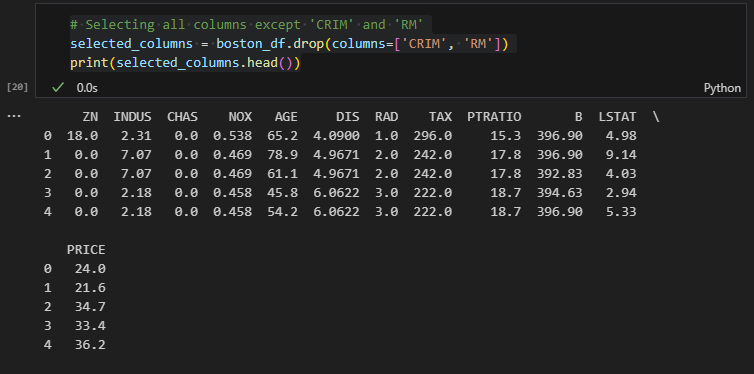Click the B value 392.83

(x=560, y=174)
